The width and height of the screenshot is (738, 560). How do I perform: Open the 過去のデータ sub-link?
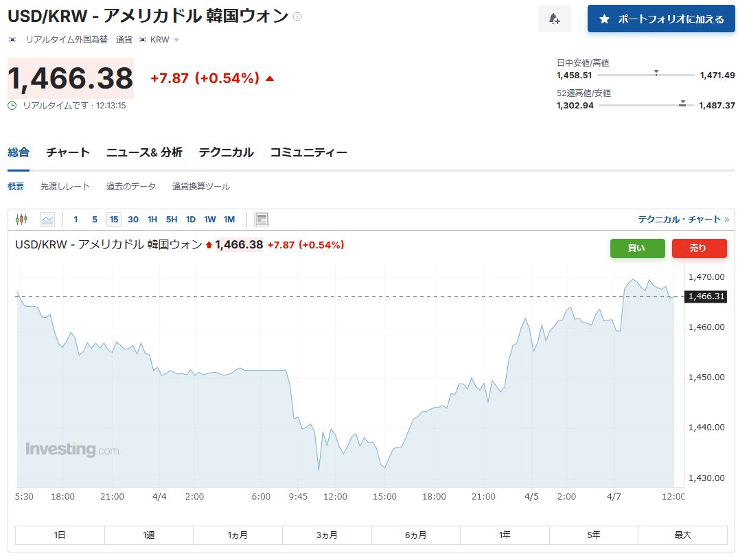click(x=131, y=187)
